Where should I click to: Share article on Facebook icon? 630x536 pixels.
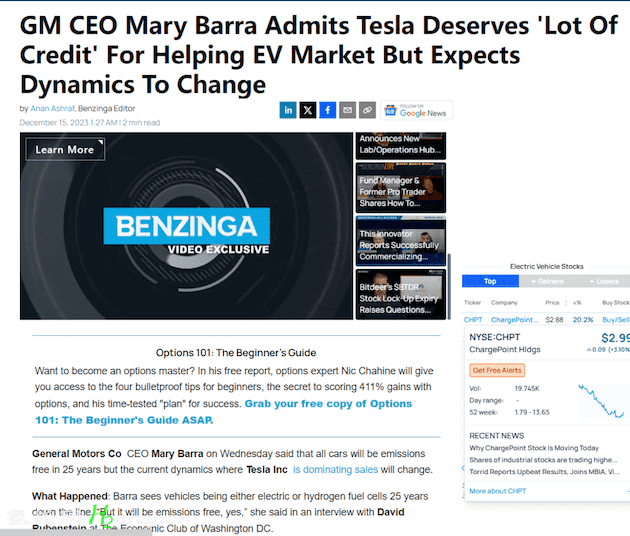327,110
